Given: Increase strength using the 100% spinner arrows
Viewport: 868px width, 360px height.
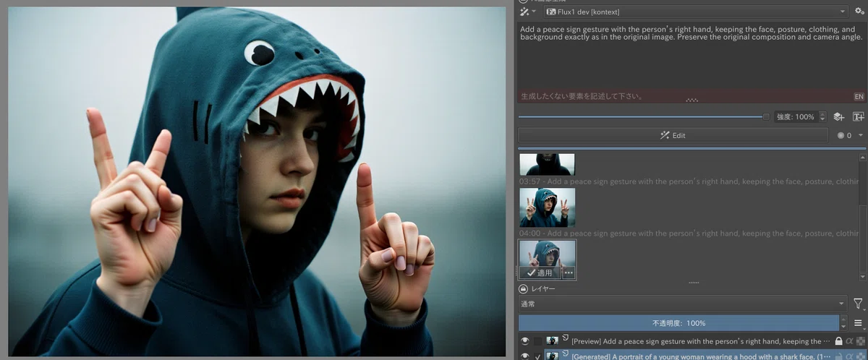Looking at the screenshot, I should pos(822,116).
